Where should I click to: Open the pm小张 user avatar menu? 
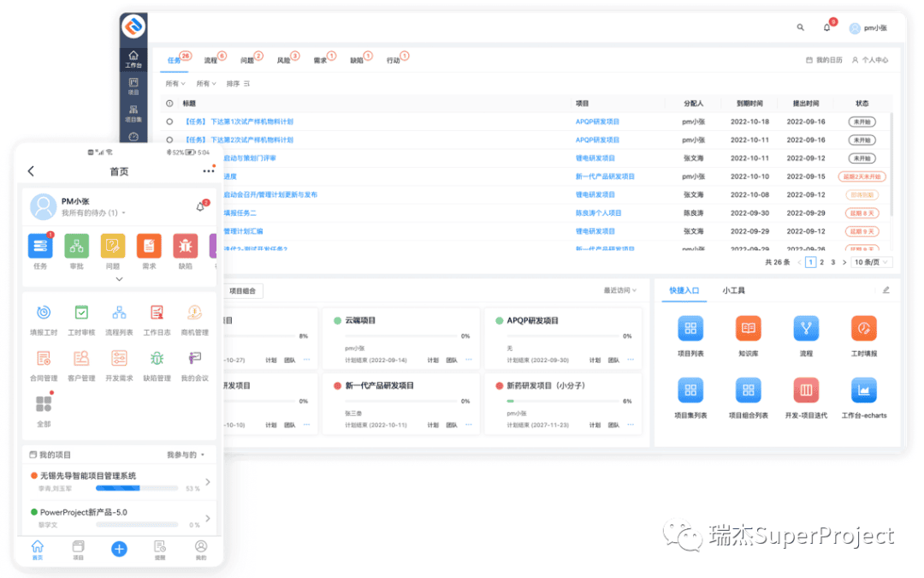click(x=868, y=27)
